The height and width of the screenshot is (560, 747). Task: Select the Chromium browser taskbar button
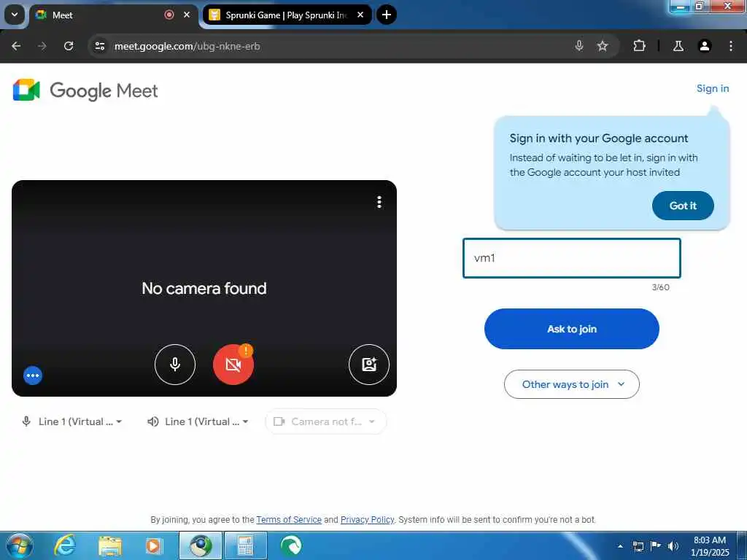point(201,545)
